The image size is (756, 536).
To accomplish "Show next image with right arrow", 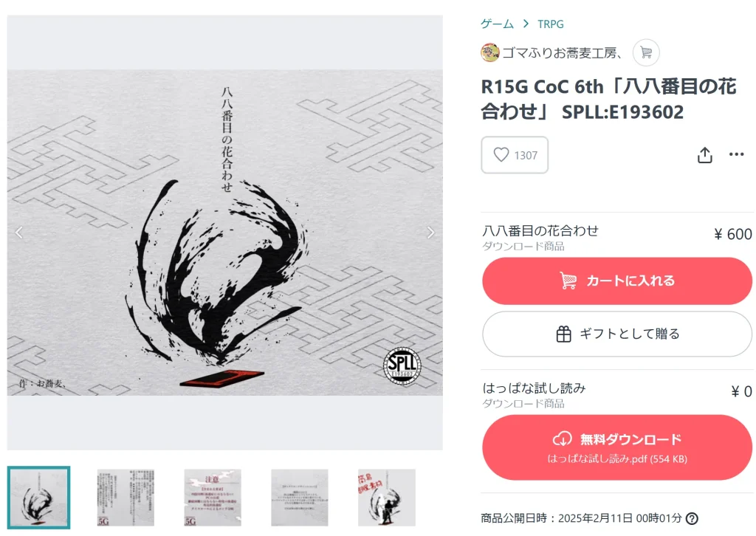I will point(430,233).
